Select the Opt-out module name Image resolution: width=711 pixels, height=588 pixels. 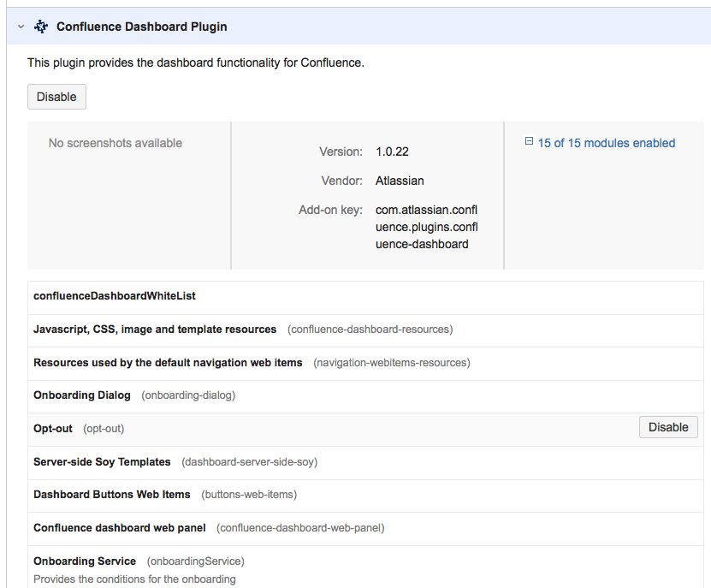tap(53, 429)
